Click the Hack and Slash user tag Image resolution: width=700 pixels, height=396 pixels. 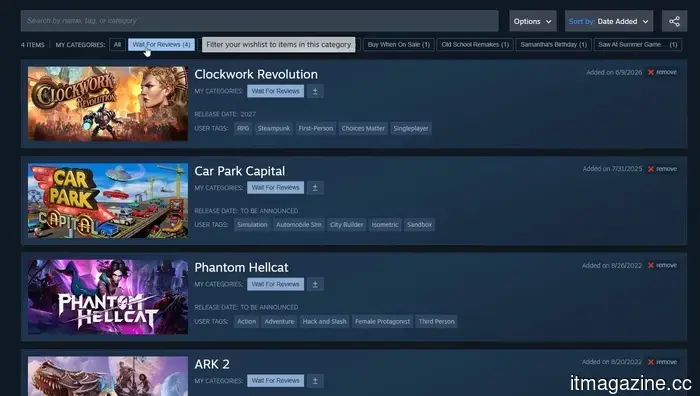coord(325,321)
